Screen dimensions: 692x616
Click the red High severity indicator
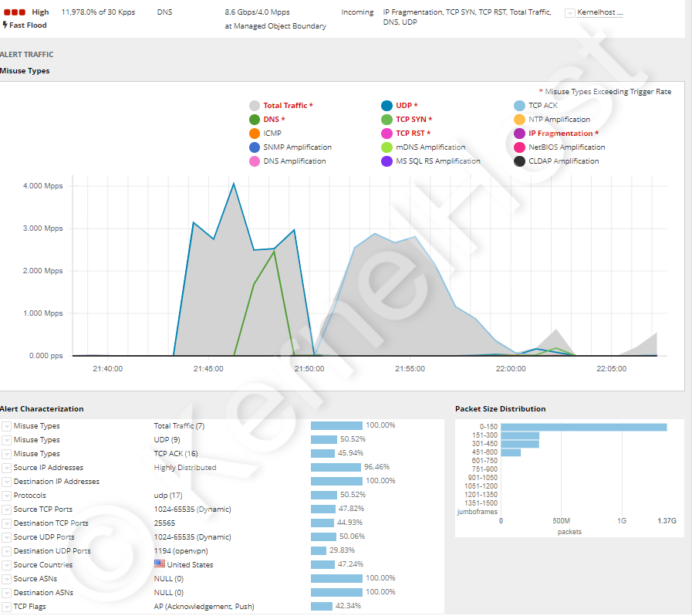[15, 12]
